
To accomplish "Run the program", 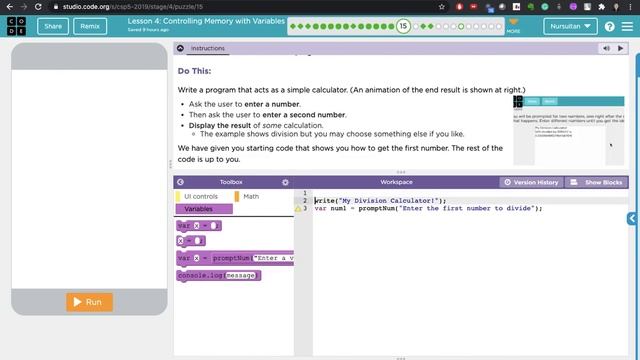I will click(x=89, y=302).
